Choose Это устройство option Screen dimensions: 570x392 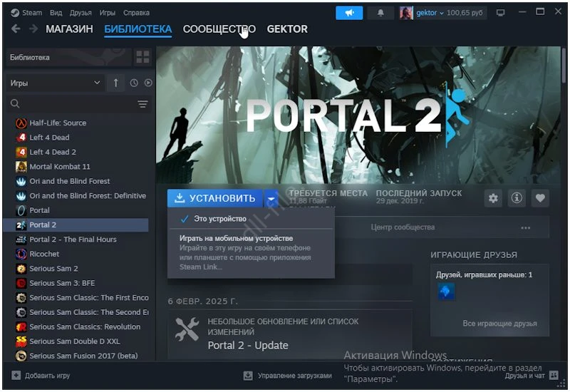point(251,219)
